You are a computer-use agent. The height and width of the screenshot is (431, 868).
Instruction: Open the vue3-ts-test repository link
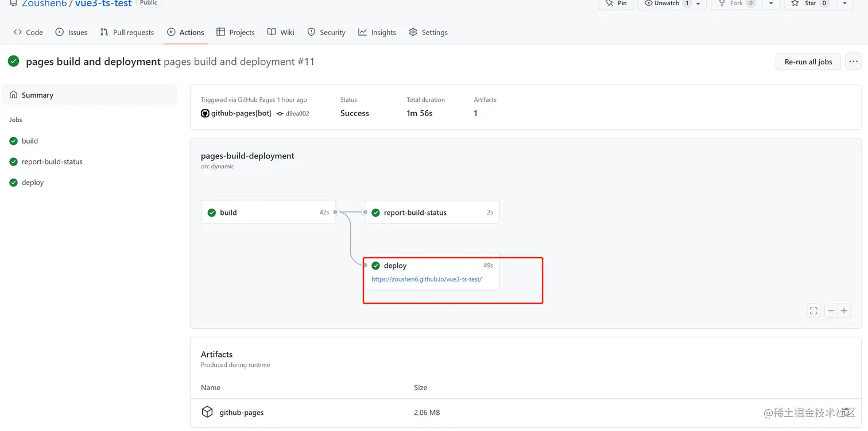[103, 3]
